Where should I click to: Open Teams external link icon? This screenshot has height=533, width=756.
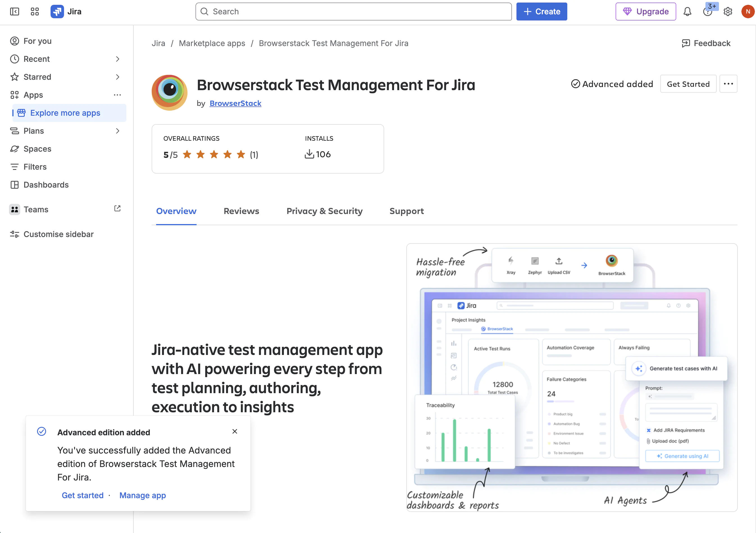(x=117, y=209)
